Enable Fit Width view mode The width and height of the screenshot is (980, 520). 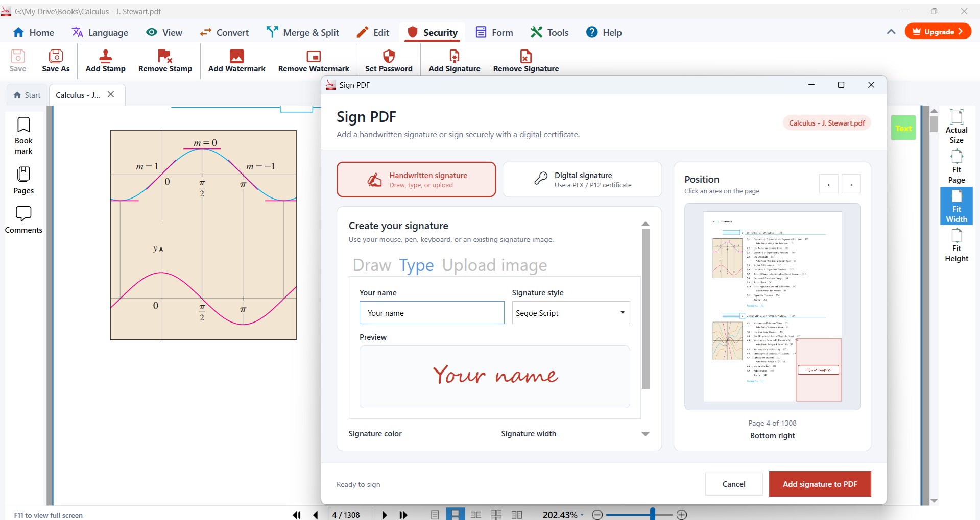pos(957,206)
